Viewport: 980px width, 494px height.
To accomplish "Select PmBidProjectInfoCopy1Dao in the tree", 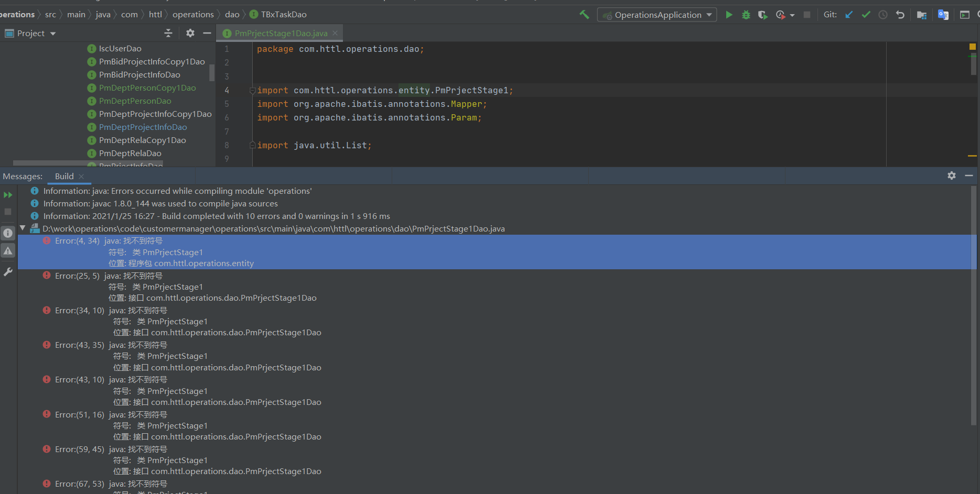I will [x=152, y=62].
